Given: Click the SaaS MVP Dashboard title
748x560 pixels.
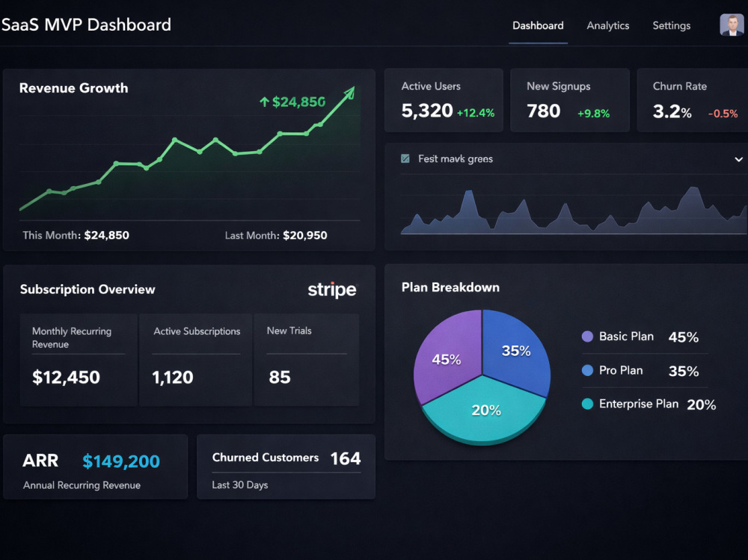Looking at the screenshot, I should pos(86,25).
